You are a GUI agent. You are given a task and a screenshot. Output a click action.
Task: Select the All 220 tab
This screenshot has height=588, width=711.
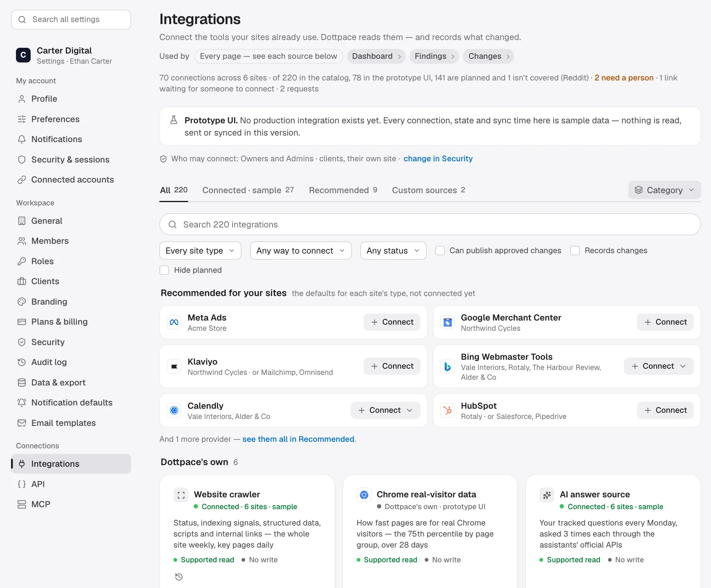pos(174,190)
